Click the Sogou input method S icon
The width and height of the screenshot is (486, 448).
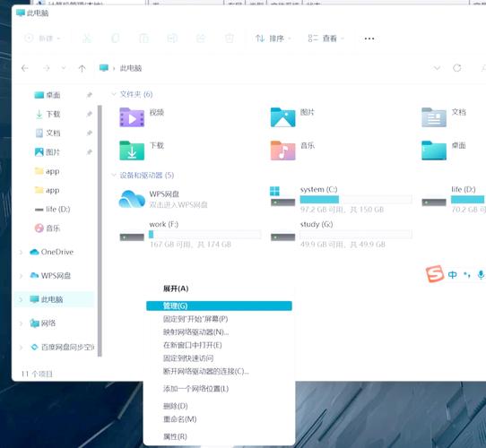point(434,274)
